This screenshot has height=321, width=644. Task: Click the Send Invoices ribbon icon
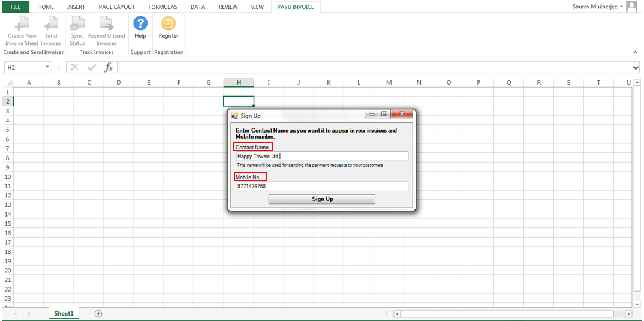click(51, 23)
